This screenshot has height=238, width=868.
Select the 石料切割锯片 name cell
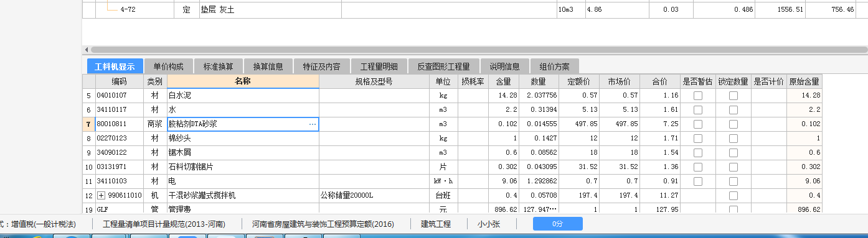pyautogui.click(x=243, y=167)
